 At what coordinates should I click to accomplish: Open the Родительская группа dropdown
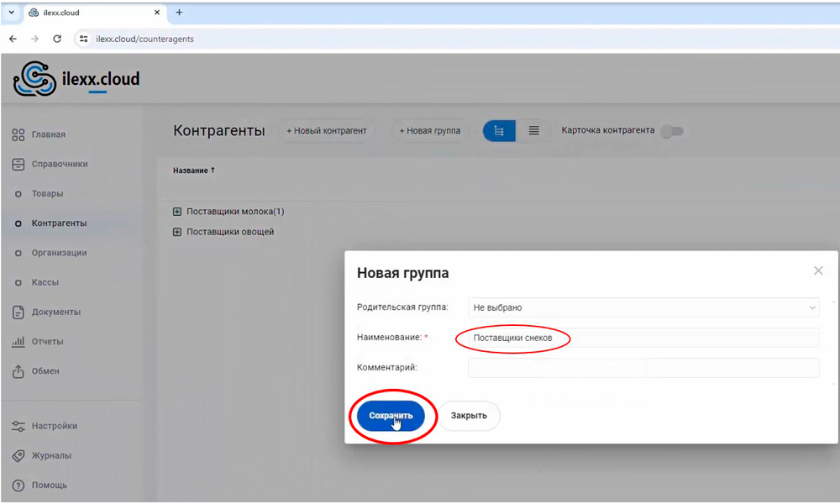643,308
